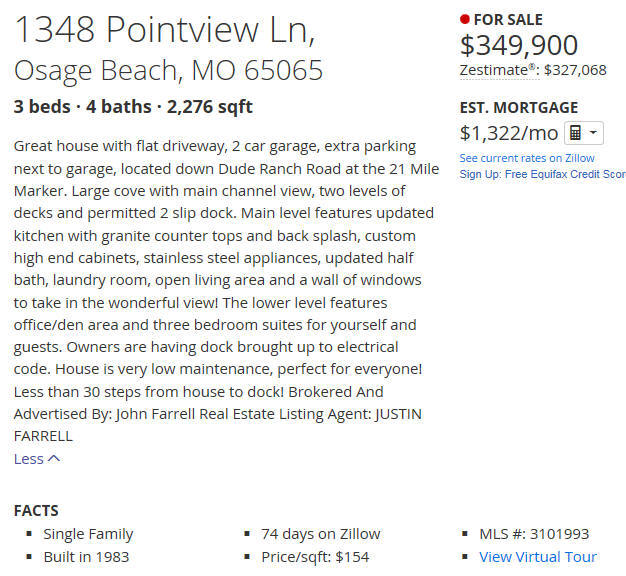This screenshot has height=576, width=626.
Task: Click Sign Up Free Equifax Credit Score link
Action: coord(543,174)
